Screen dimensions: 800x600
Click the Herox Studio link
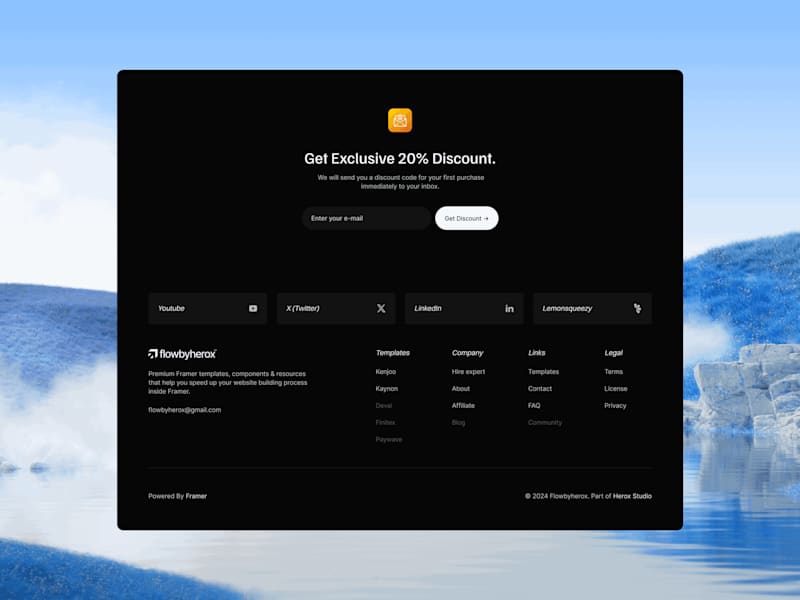[632, 496]
